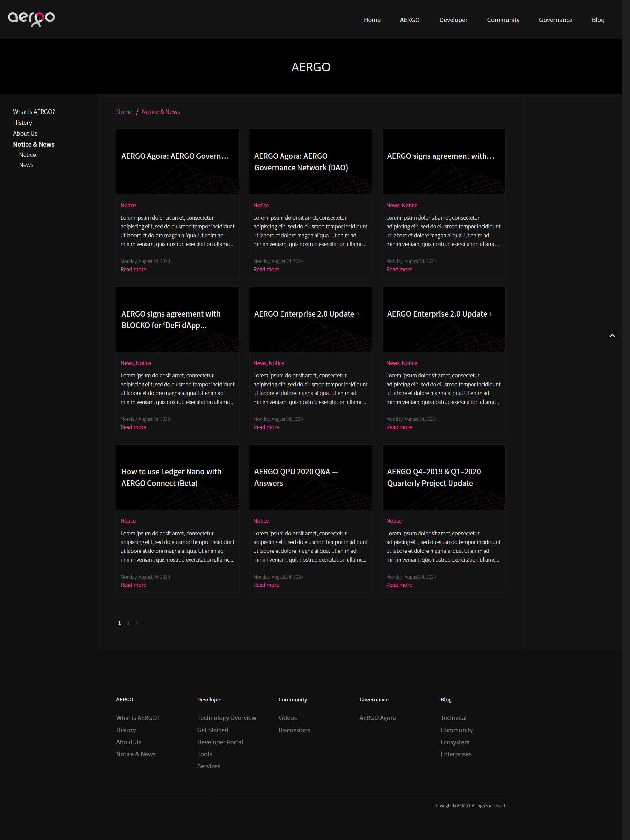Click footer History link

pos(126,730)
